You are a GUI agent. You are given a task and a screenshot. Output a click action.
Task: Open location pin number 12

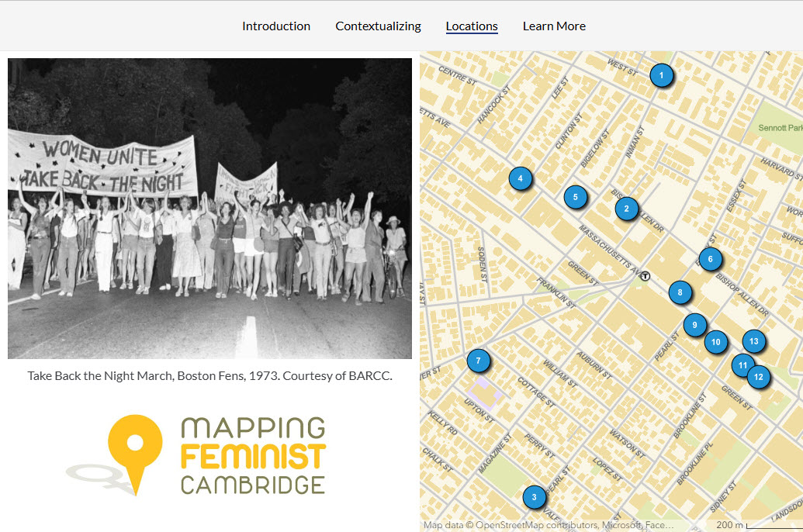(x=759, y=378)
